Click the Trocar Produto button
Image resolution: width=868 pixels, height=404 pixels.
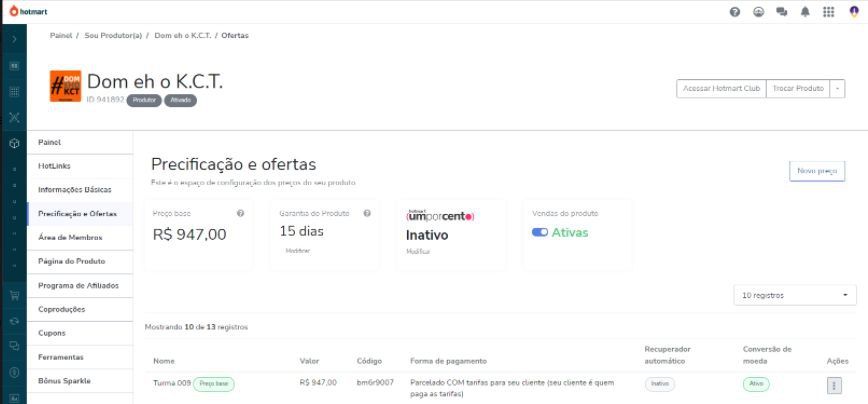coord(798,89)
